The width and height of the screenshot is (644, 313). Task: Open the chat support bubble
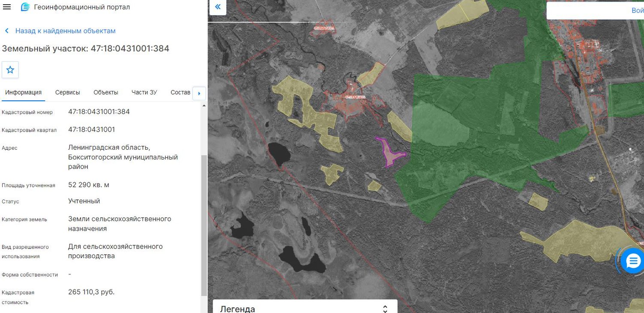click(633, 261)
